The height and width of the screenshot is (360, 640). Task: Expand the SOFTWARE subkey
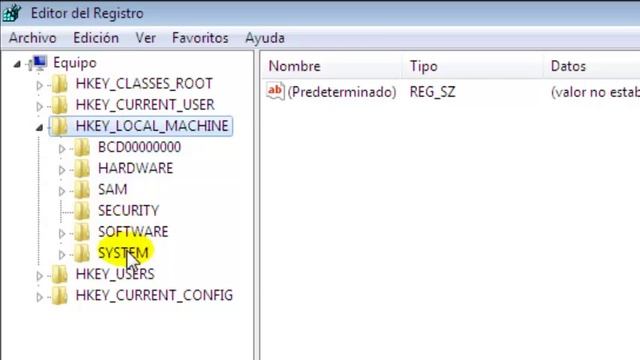pos(62,234)
